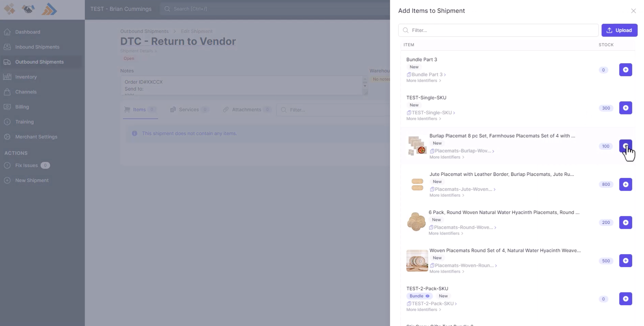
Task: Add Bundle Part 3 with plus button
Action: click(x=625, y=70)
